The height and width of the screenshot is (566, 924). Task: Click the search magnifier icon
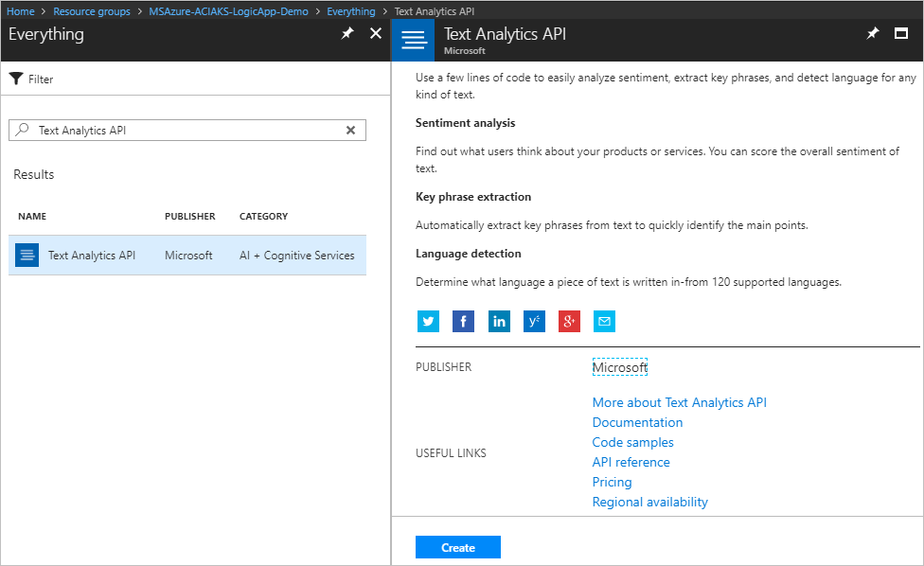23,130
